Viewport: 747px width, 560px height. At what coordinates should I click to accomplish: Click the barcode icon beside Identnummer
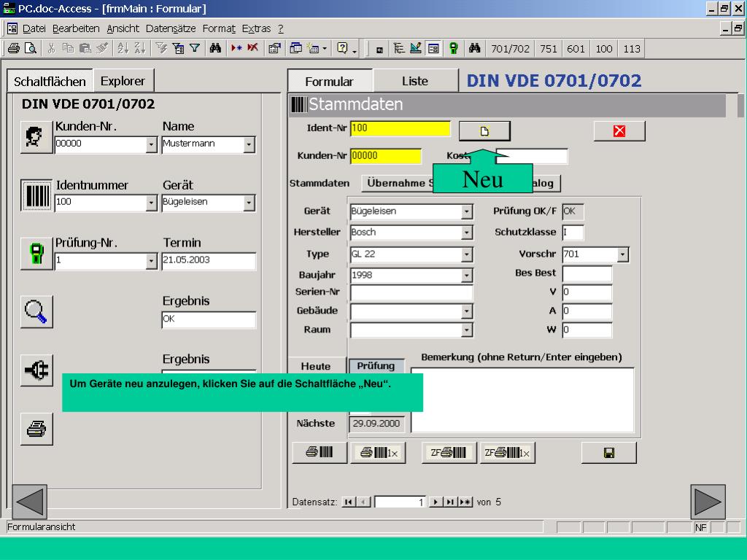36,195
